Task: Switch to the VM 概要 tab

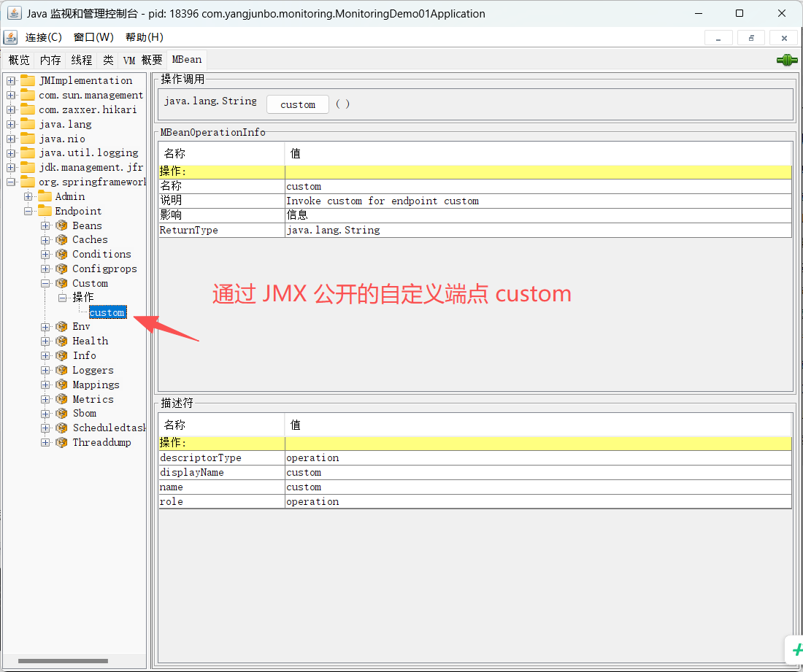Action: pyautogui.click(x=143, y=61)
